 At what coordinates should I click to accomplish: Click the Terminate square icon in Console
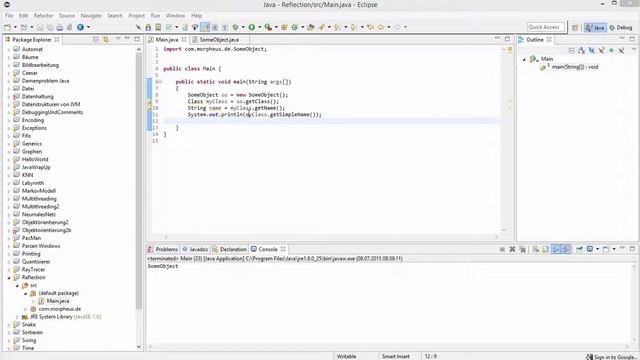(x=502, y=249)
